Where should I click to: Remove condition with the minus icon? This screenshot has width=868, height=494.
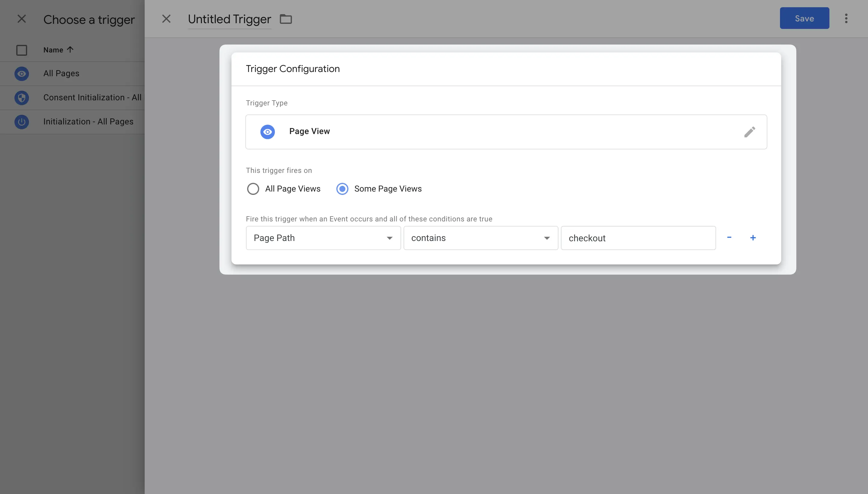pyautogui.click(x=729, y=237)
